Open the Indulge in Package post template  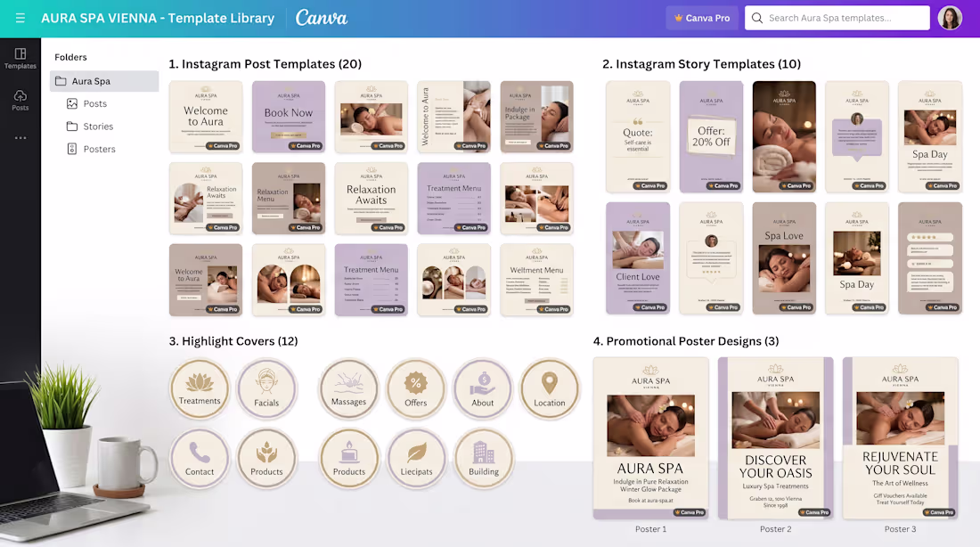(x=536, y=117)
